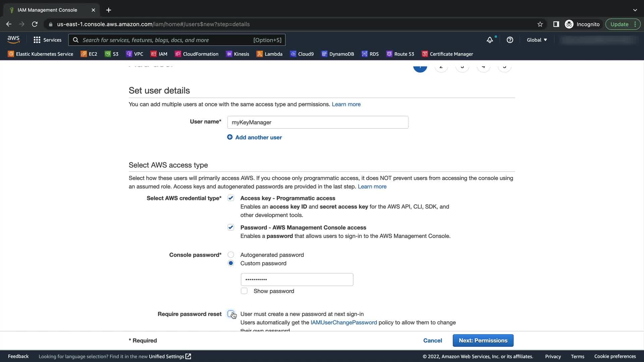Viewport: 644px width, 362px height.
Task: Enable the Show password checkbox
Action: coord(244,291)
